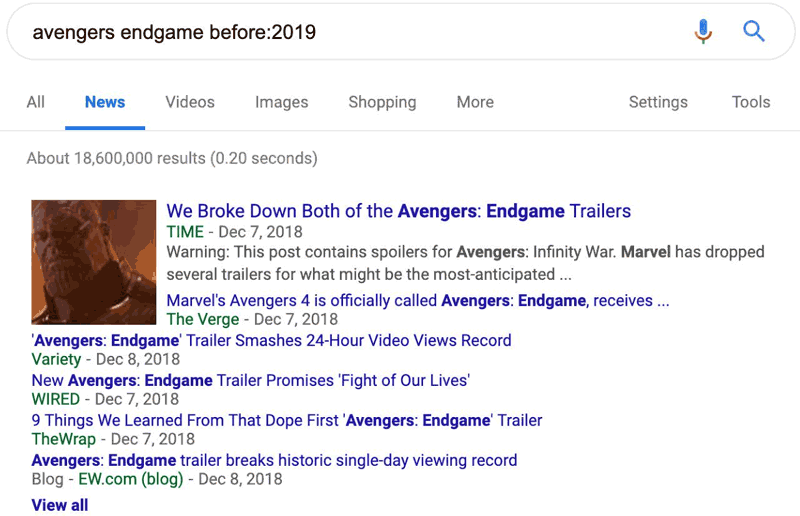Image resolution: width=800 pixels, height=516 pixels.
Task: Switch to the Images tab
Action: pyautogui.click(x=281, y=102)
